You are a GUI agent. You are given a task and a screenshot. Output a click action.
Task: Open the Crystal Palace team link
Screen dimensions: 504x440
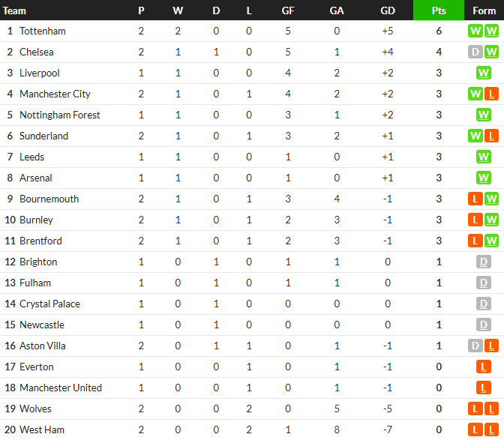tap(49, 304)
